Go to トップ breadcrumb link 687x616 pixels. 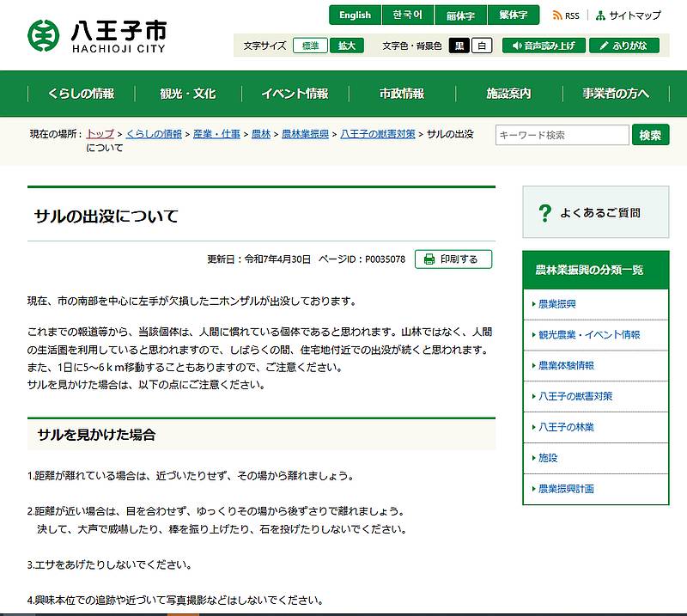(x=100, y=134)
